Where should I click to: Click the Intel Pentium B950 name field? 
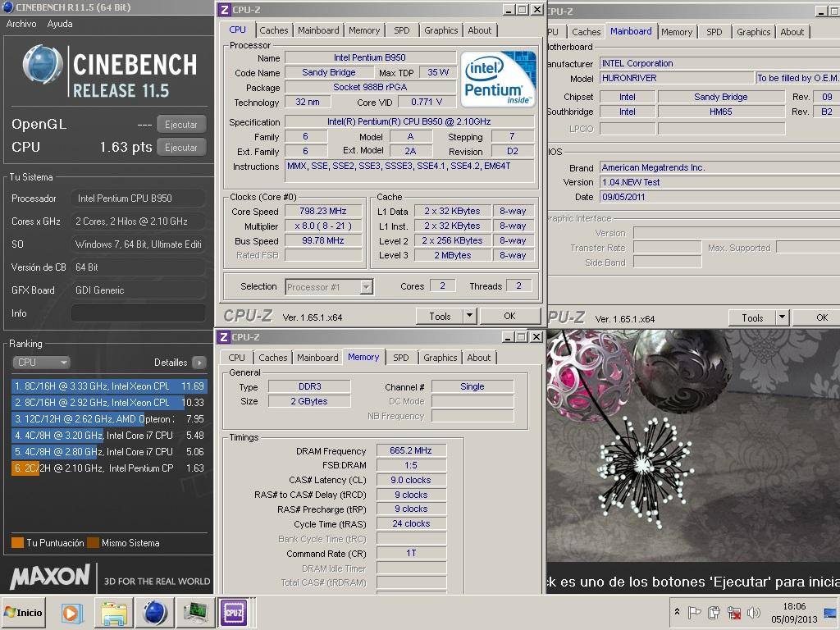(370, 58)
